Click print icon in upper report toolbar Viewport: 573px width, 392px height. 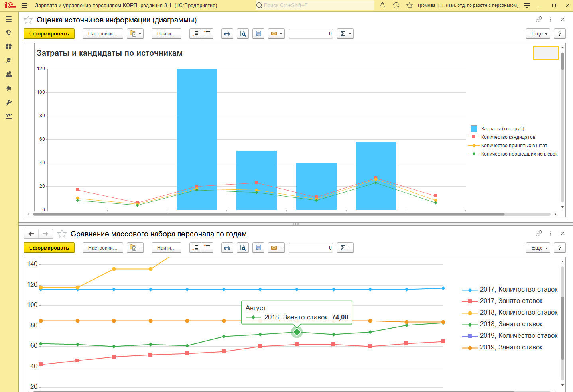tap(227, 34)
